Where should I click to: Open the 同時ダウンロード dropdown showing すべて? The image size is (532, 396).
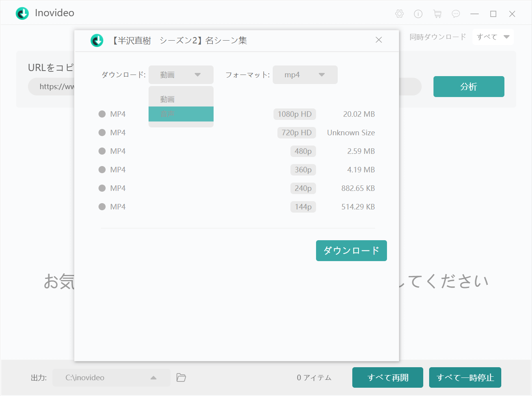[493, 37]
